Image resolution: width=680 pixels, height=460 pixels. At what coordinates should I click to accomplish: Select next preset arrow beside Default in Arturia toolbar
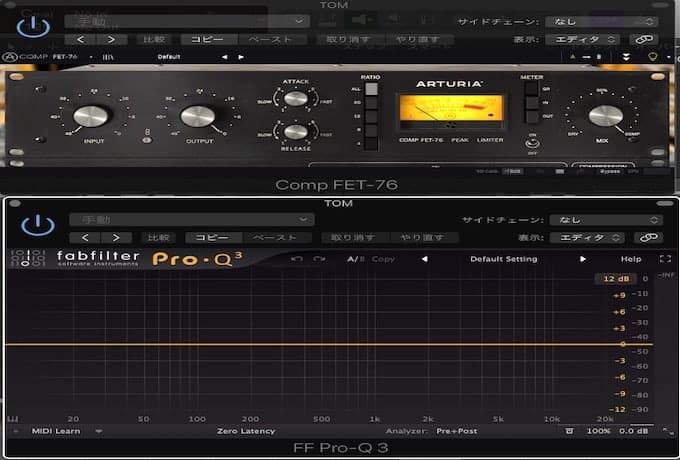(x=241, y=57)
